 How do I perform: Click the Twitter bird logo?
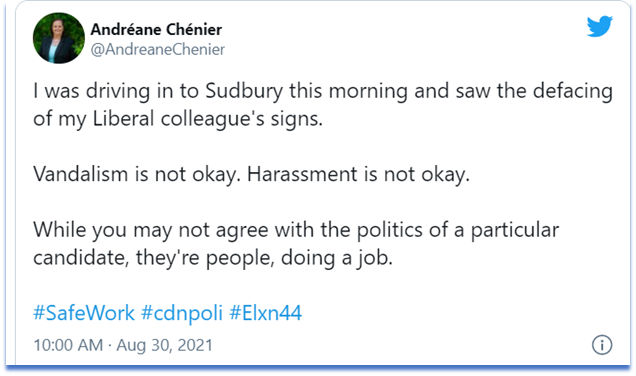[599, 26]
